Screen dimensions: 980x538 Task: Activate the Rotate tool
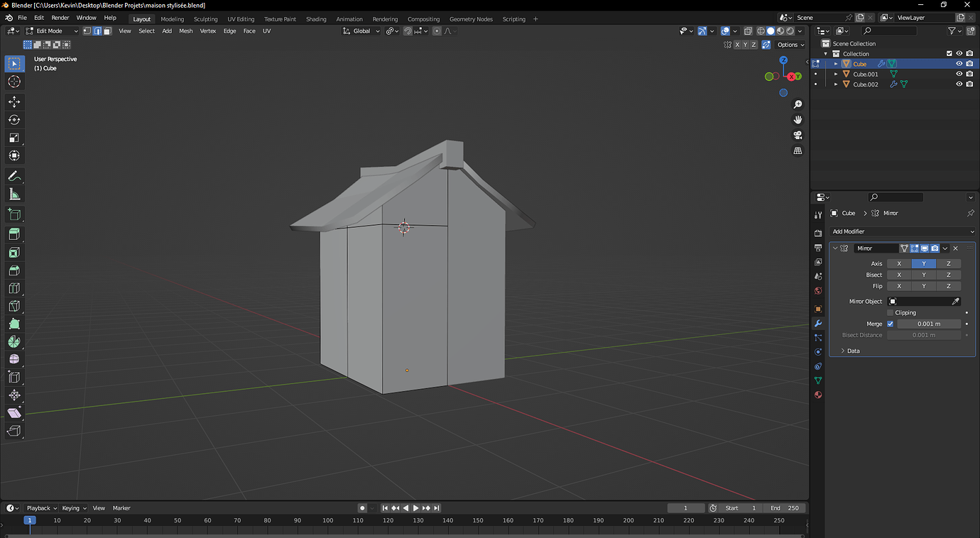click(14, 119)
